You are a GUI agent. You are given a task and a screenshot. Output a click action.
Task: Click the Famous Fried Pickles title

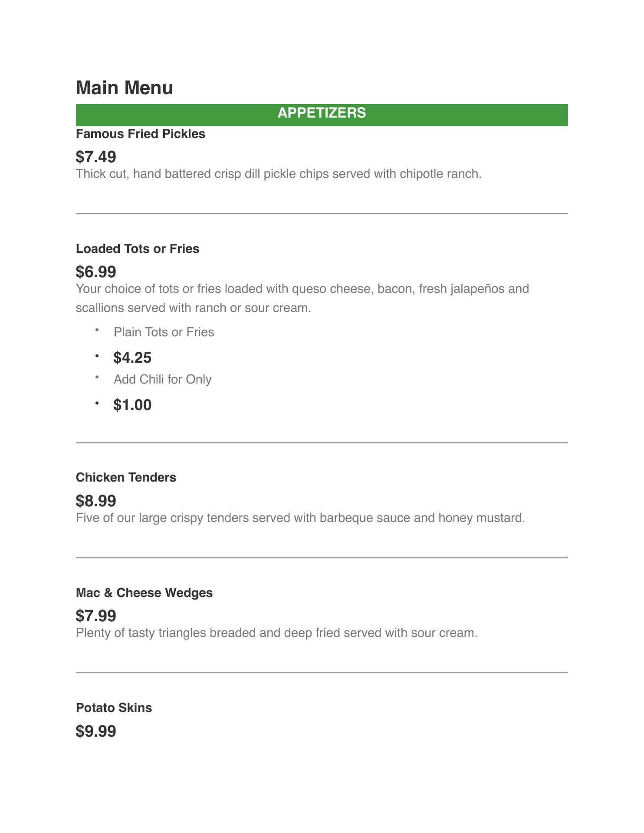point(140,134)
